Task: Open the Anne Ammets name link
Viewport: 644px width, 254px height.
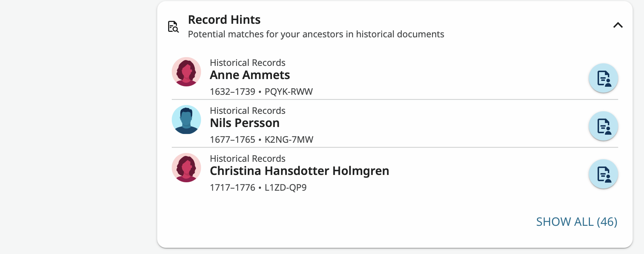Action: pyautogui.click(x=250, y=75)
